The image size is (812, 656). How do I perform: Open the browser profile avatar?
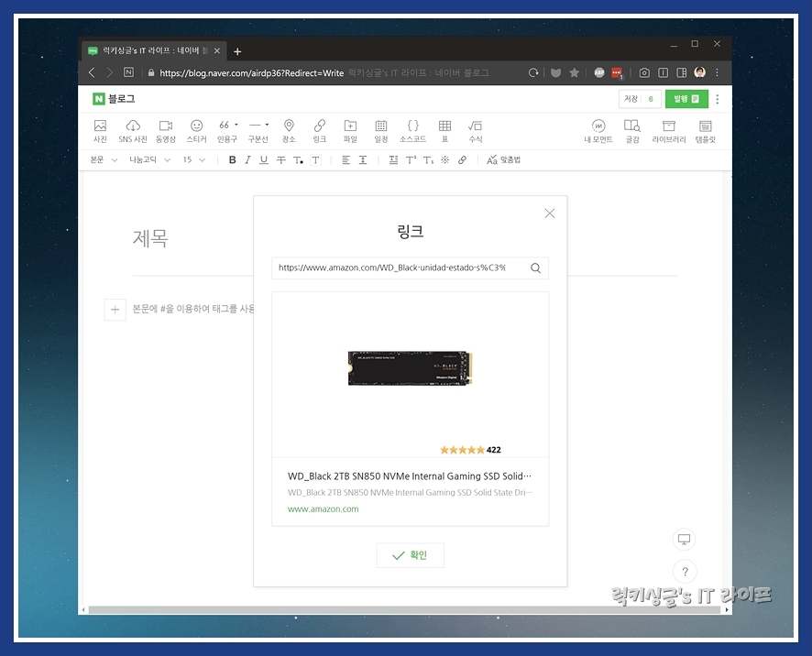699,72
